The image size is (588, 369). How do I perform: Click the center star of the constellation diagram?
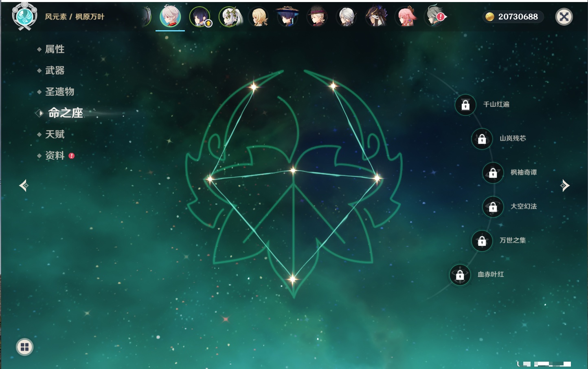click(293, 170)
